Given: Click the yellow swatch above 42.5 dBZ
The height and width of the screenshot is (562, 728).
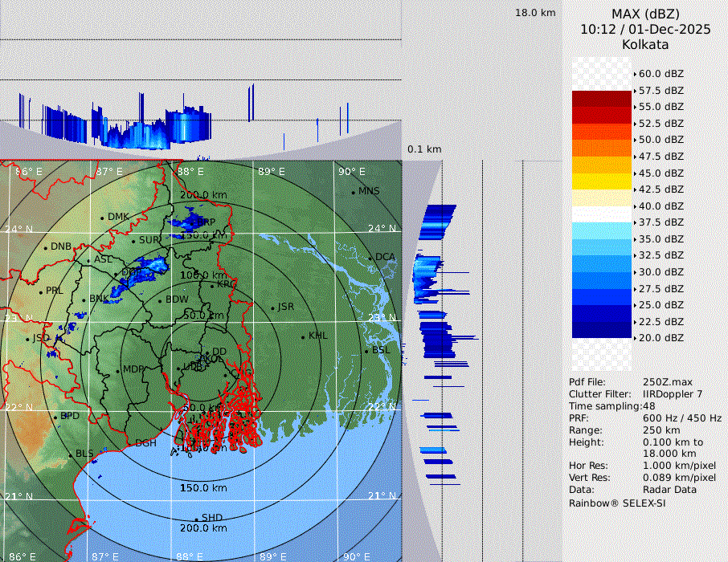Looking at the screenshot, I should pyautogui.click(x=601, y=181).
